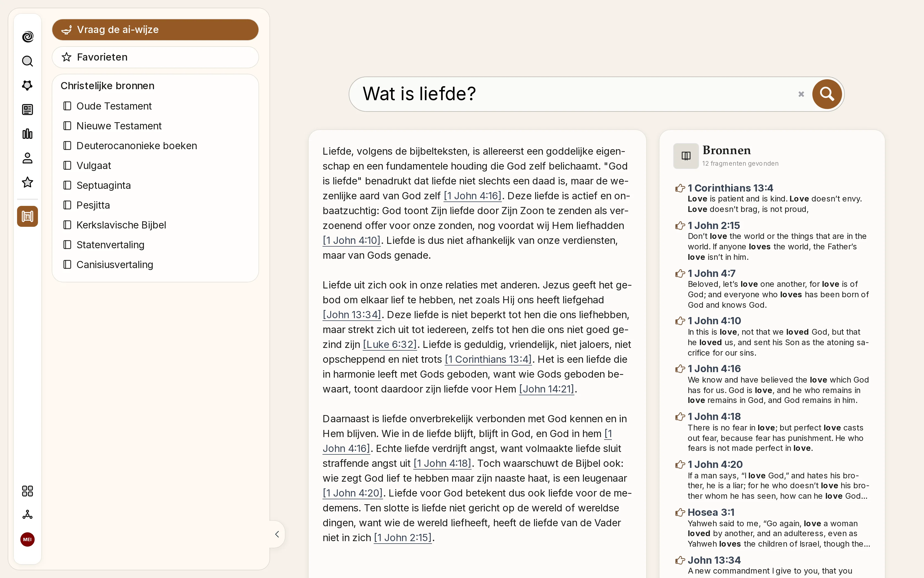Image resolution: width=924 pixels, height=578 pixels.
Task: Click pointing-hand icon beside 1 John 4:16
Action: coord(680,369)
